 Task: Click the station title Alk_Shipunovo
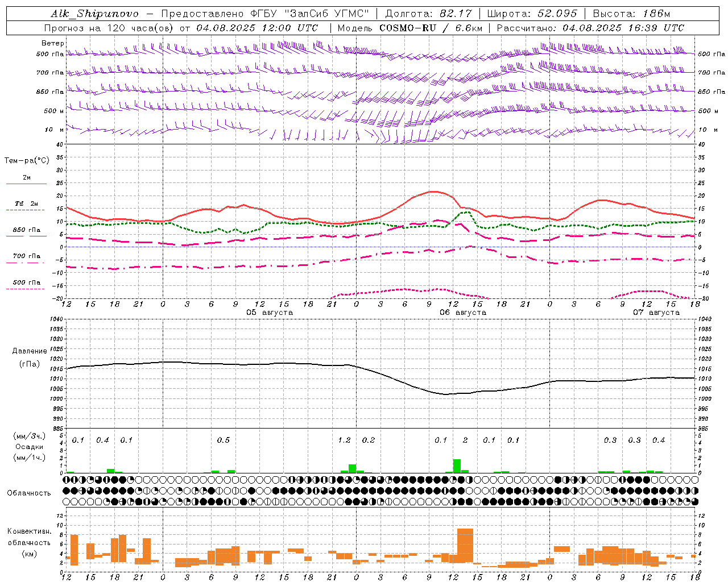pyautogui.click(x=94, y=14)
